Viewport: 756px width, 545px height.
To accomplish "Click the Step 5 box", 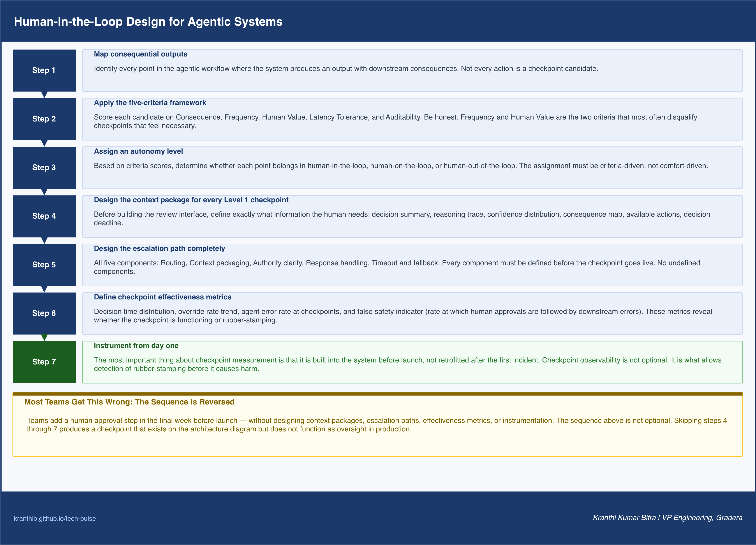I will pos(44,265).
